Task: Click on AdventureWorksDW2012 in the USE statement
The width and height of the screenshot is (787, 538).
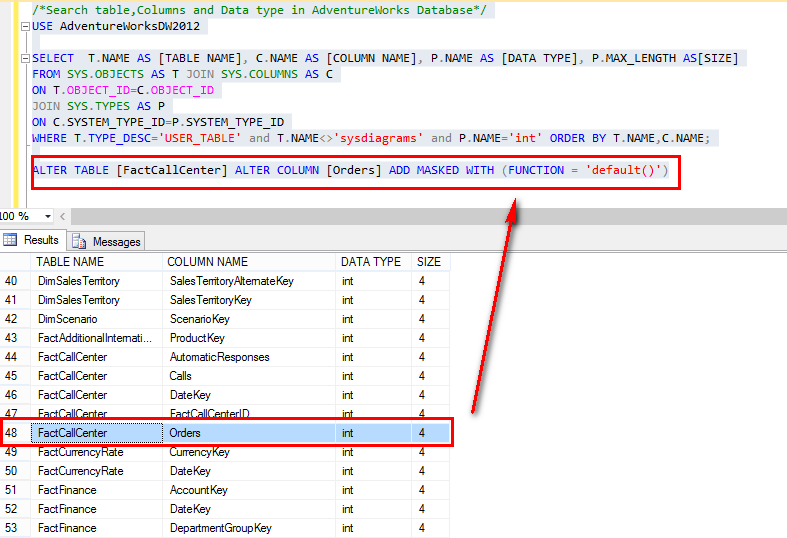Action: (130, 26)
